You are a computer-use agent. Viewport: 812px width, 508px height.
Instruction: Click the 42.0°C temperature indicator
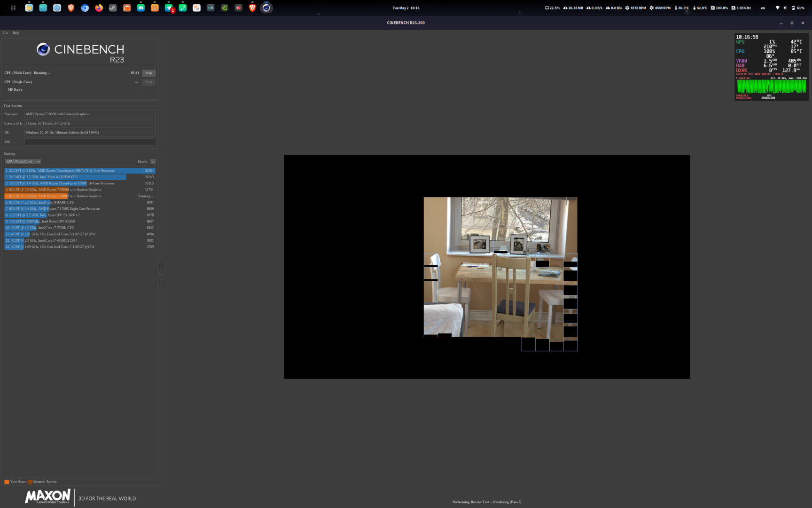coord(700,8)
